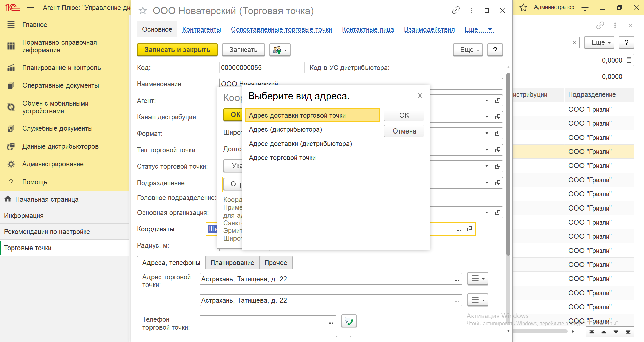Click the calculator icon beside the first 0,0000 field

[x=629, y=60]
